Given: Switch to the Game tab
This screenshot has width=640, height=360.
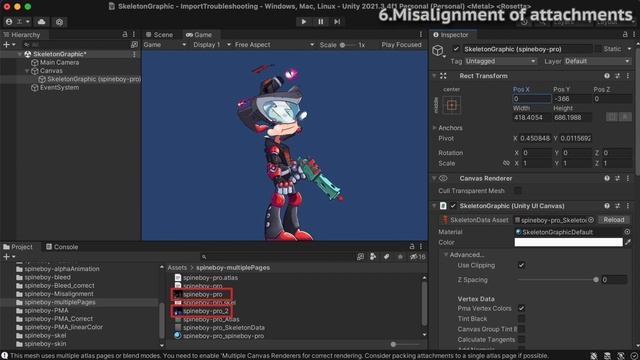Looking at the screenshot, I should (x=199, y=35).
